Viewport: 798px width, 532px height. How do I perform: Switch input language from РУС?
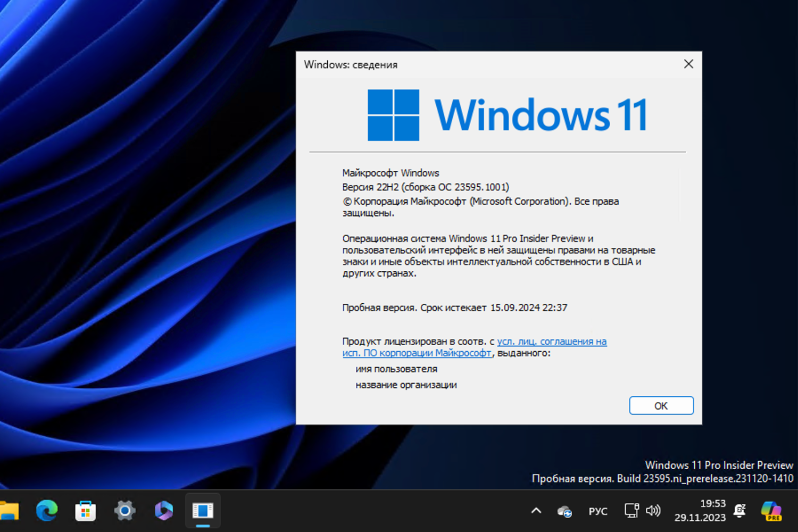[597, 511]
